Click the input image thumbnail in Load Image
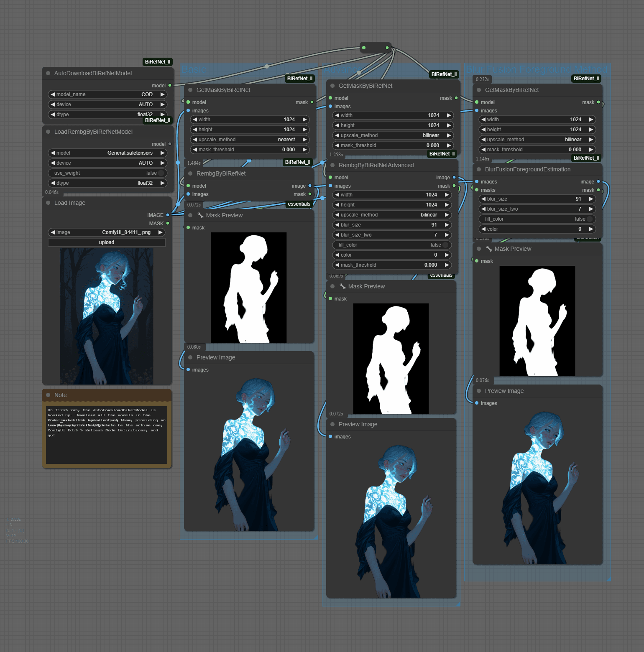Screen dimensions: 644x652 click(x=107, y=316)
